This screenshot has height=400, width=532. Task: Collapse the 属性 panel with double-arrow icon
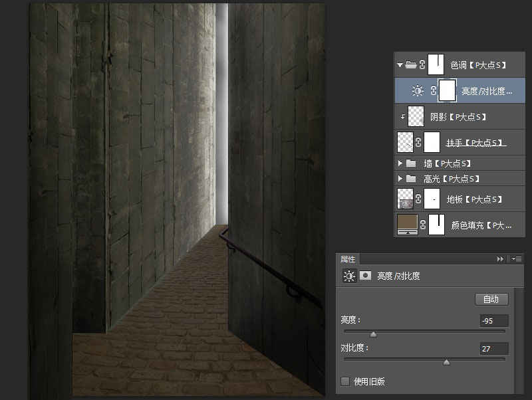click(x=500, y=259)
